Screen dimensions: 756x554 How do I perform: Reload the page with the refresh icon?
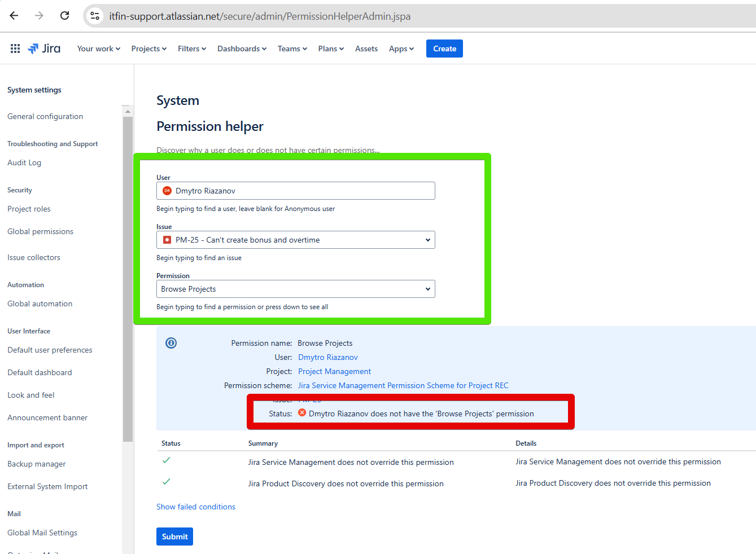pyautogui.click(x=65, y=16)
